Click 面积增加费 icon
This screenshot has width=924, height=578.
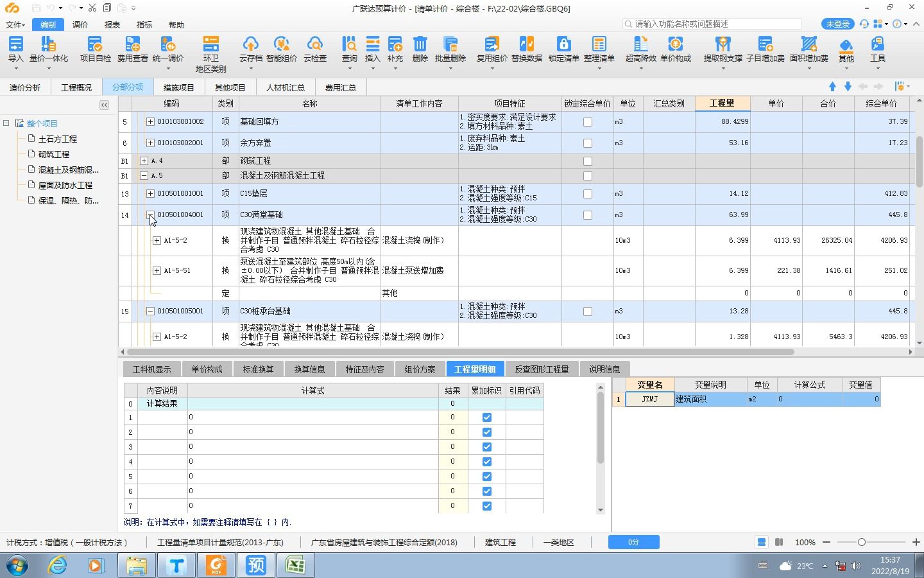[809, 49]
